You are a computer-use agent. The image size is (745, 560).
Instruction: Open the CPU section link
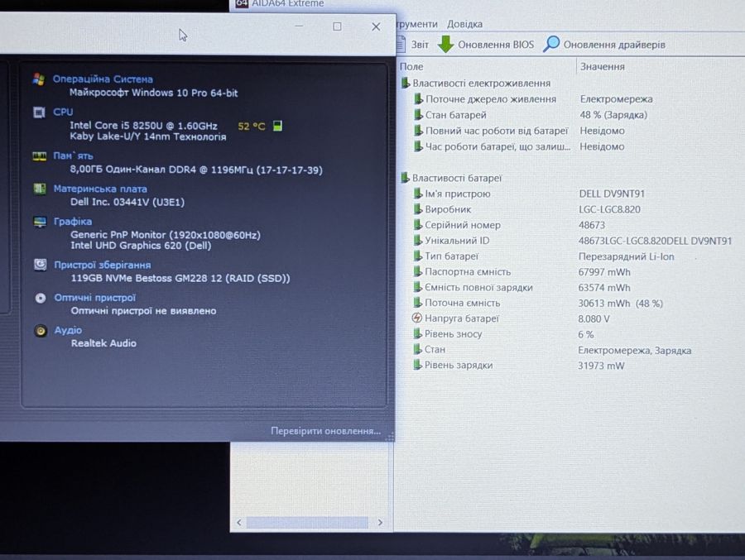pyautogui.click(x=63, y=112)
